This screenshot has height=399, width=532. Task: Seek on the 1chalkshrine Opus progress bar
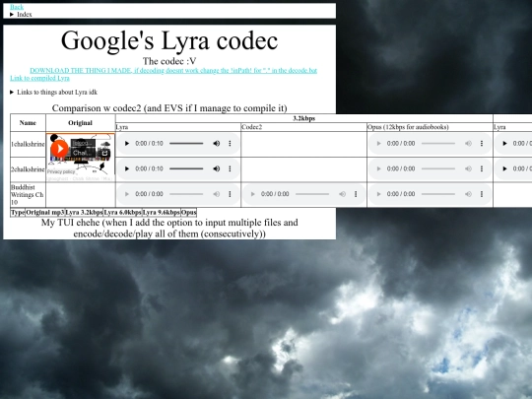tap(438, 144)
